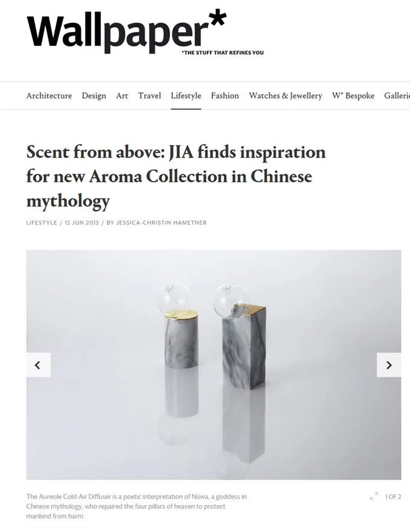Open the Galleries nav item
This screenshot has width=410, height=532.
[x=397, y=96]
